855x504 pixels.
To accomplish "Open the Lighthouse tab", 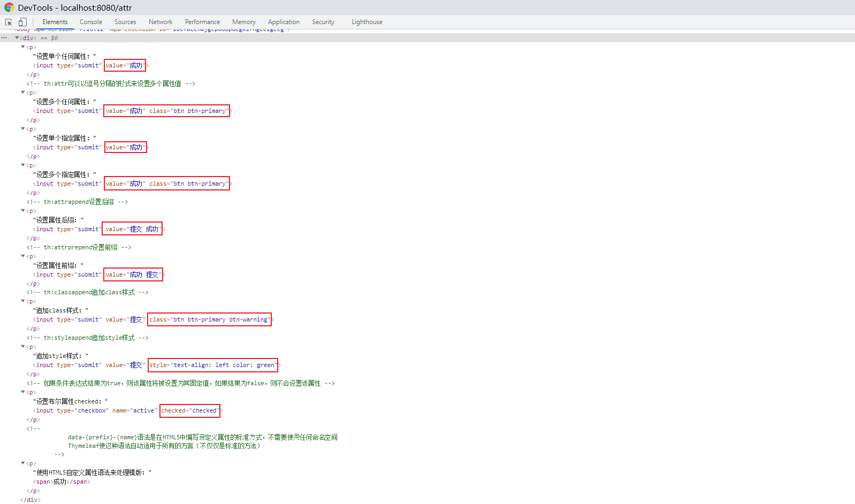I will (x=367, y=22).
